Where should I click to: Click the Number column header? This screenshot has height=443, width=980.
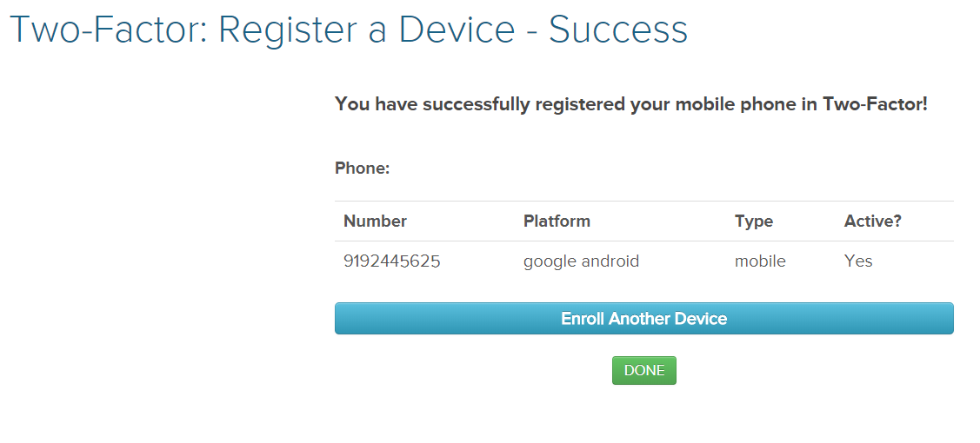pyautogui.click(x=375, y=221)
